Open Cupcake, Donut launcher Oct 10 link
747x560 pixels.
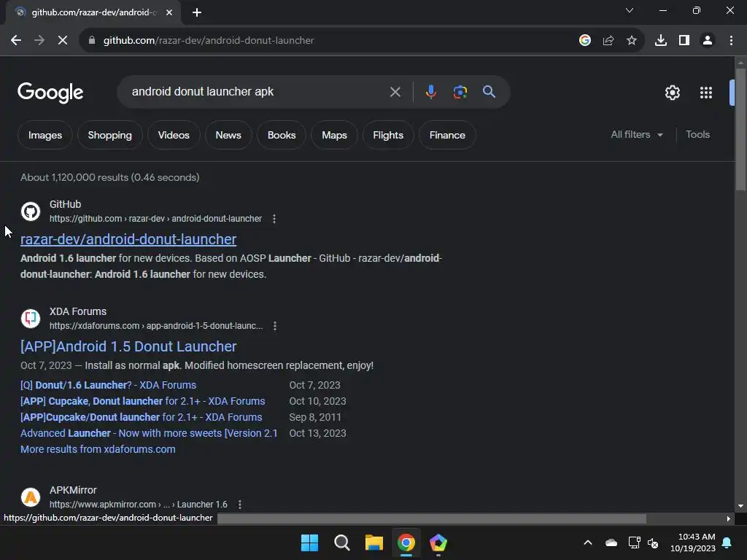click(x=142, y=401)
